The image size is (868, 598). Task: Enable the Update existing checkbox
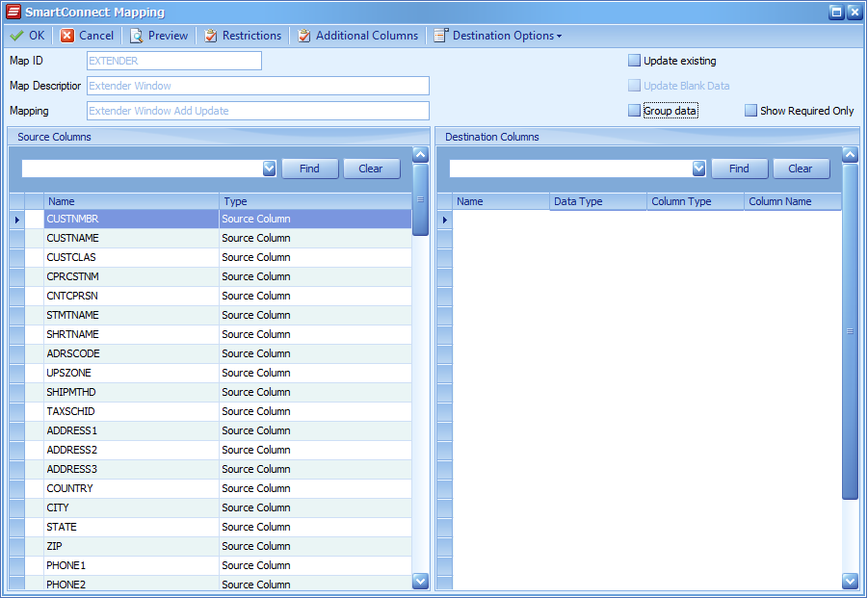(635, 61)
